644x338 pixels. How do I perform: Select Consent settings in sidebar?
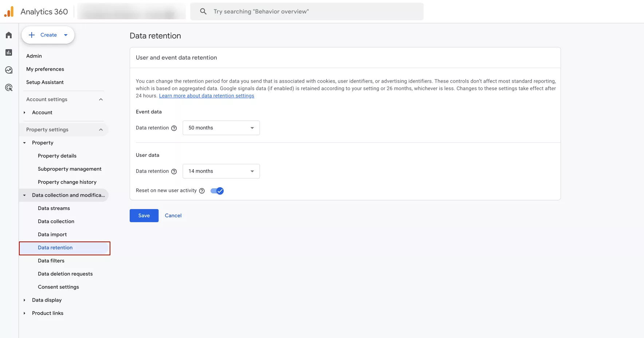pos(58,287)
